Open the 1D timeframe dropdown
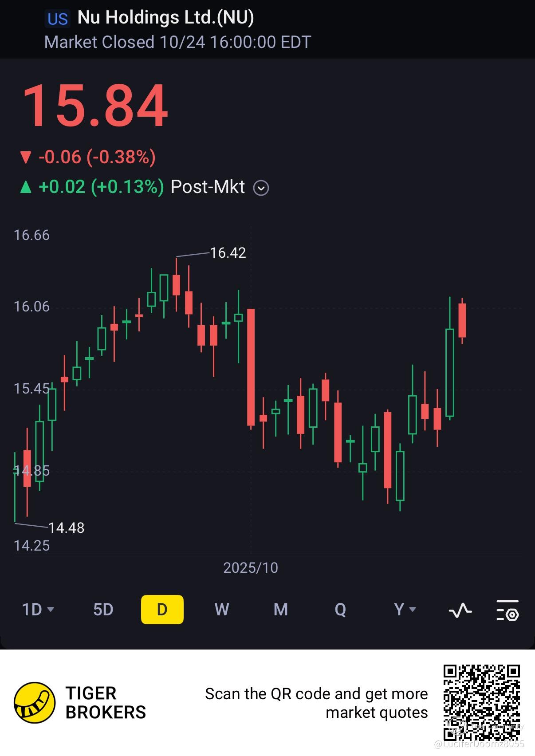 pyautogui.click(x=38, y=610)
